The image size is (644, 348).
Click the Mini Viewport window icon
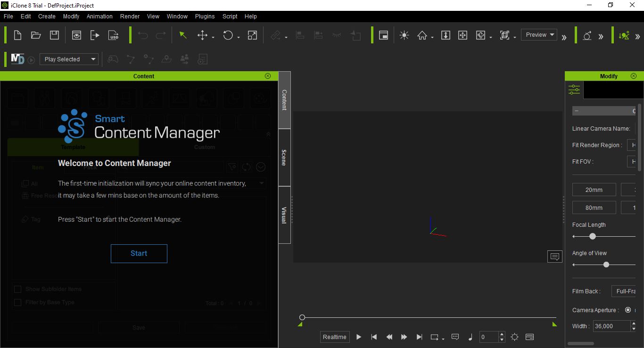[x=384, y=35]
